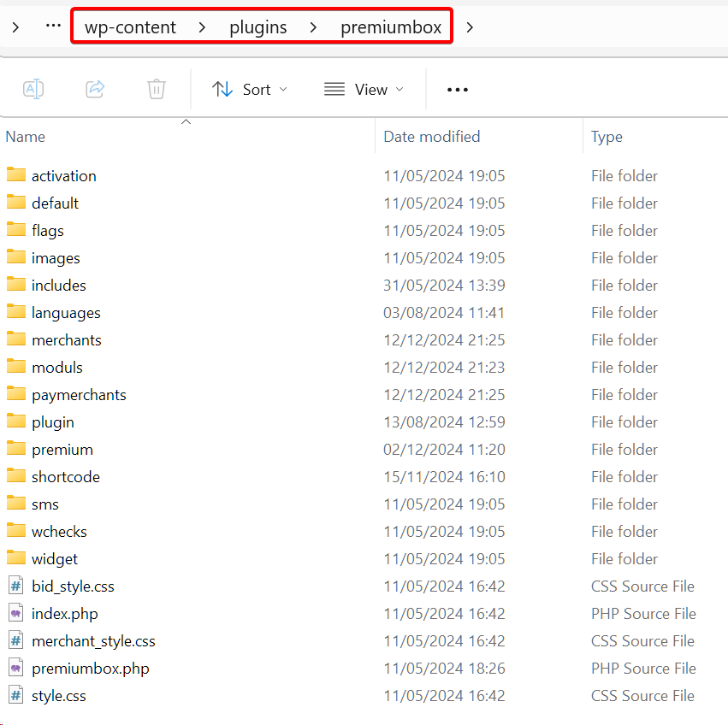Click the Delete trash icon

tap(156, 89)
